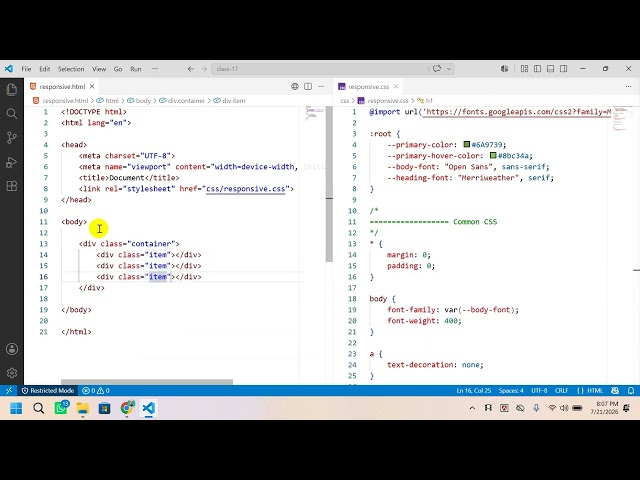
Task: Select the responsive.html tab
Action: click(62, 87)
